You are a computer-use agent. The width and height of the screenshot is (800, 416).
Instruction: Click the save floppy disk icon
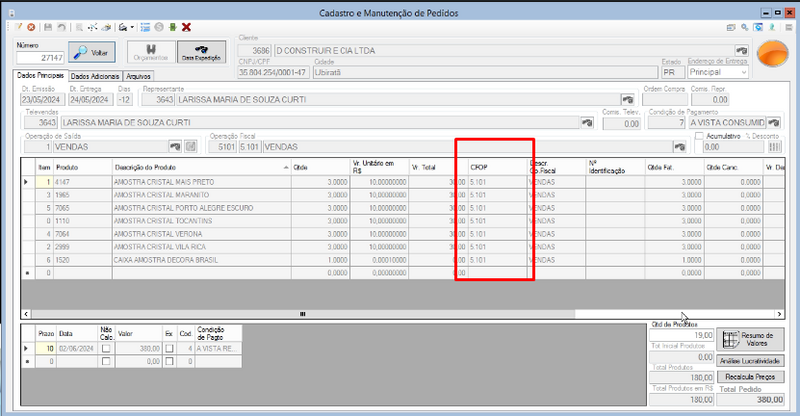coord(48,27)
